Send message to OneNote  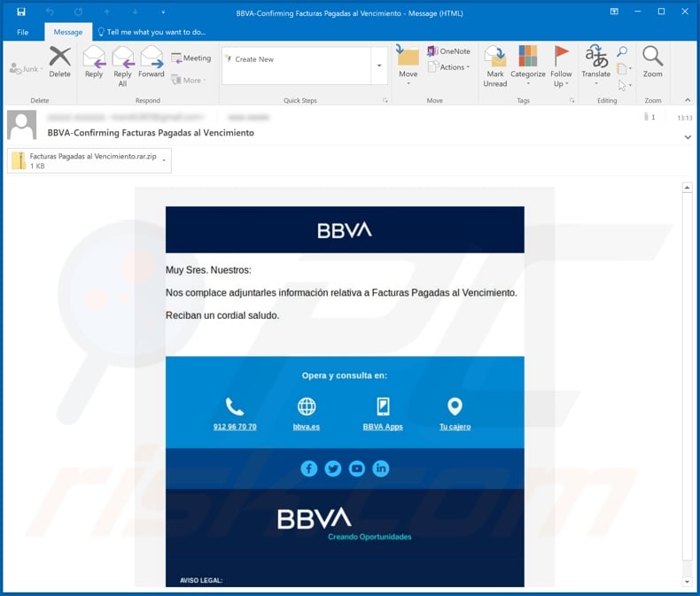(x=448, y=51)
